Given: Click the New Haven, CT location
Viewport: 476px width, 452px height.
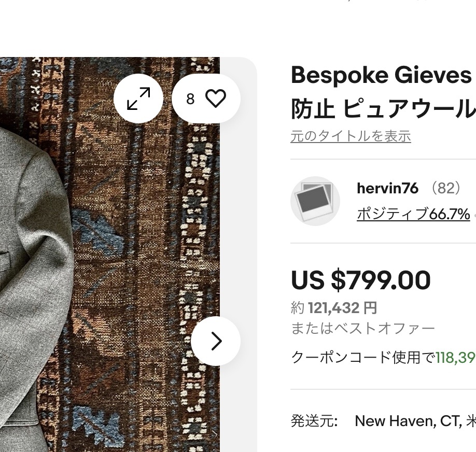Looking at the screenshot, I should (x=409, y=421).
